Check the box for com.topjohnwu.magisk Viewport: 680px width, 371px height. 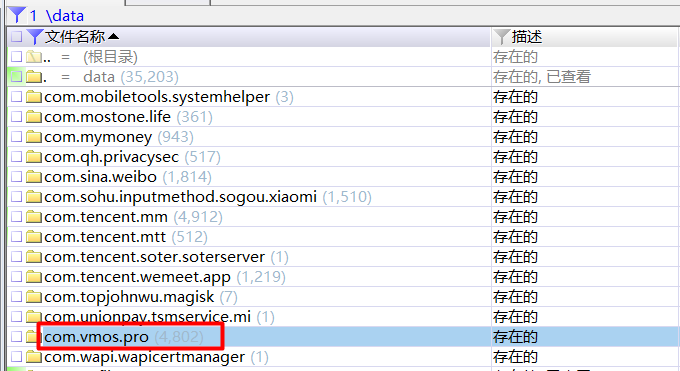pyautogui.click(x=16, y=296)
